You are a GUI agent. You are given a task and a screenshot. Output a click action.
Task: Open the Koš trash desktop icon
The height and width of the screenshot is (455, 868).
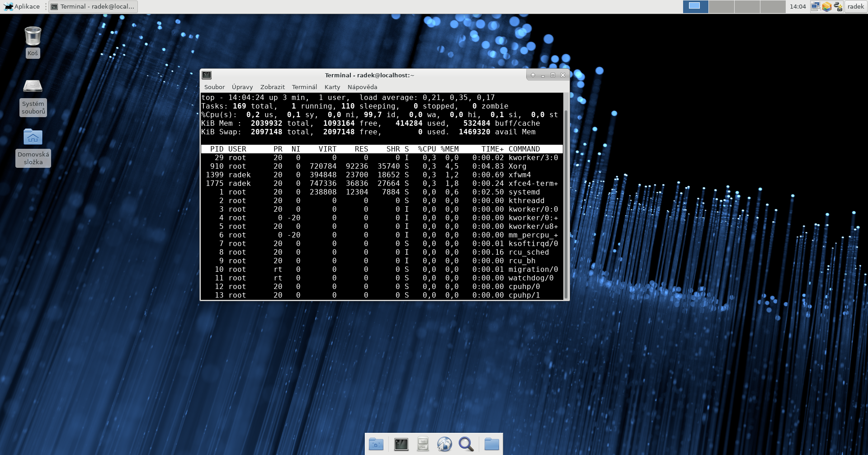(33, 37)
